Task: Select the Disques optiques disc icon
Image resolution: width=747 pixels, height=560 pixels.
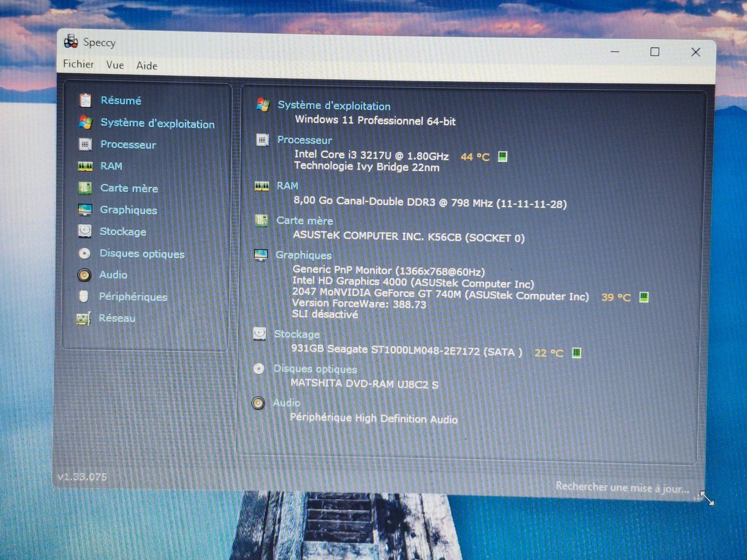Action: click(85, 253)
